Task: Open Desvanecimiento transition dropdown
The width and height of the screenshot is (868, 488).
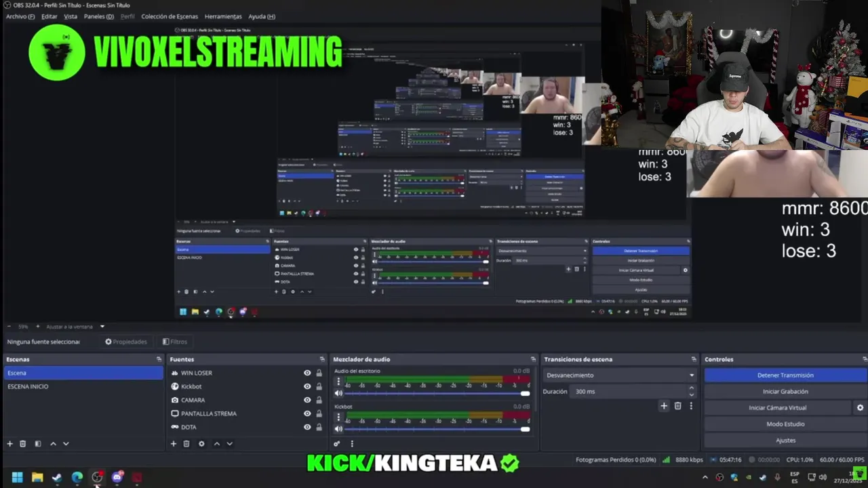Action: (619, 375)
